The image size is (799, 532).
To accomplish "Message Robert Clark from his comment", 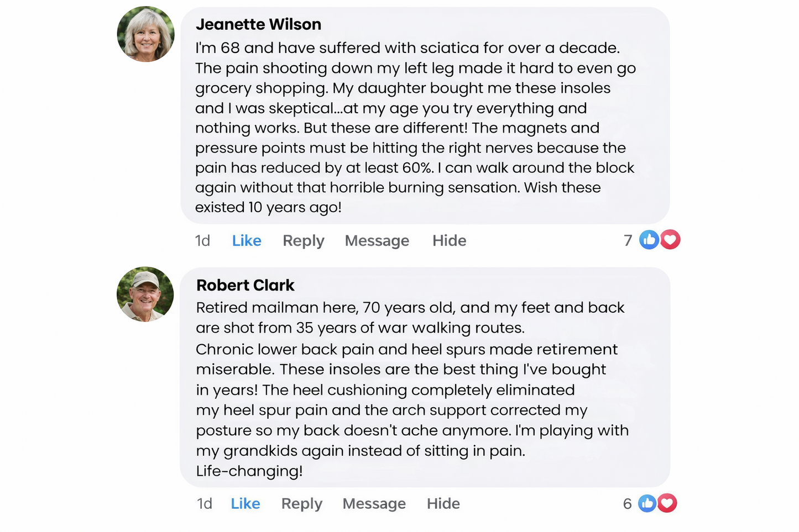I will 374,504.
